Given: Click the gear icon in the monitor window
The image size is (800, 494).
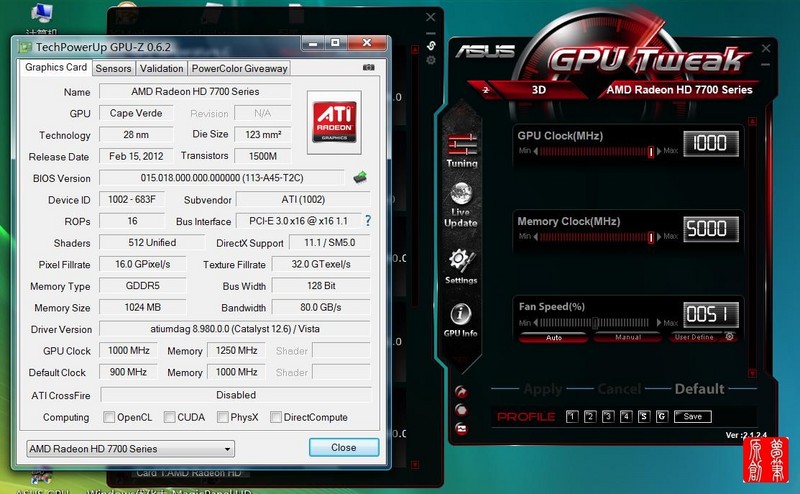Looking at the screenshot, I should pos(431,60).
